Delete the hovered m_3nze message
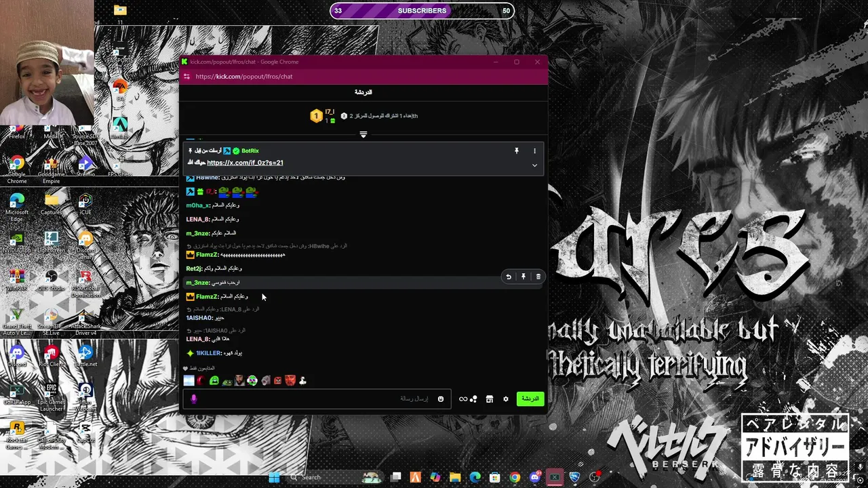Screen dimensions: 868x488 click(538, 277)
